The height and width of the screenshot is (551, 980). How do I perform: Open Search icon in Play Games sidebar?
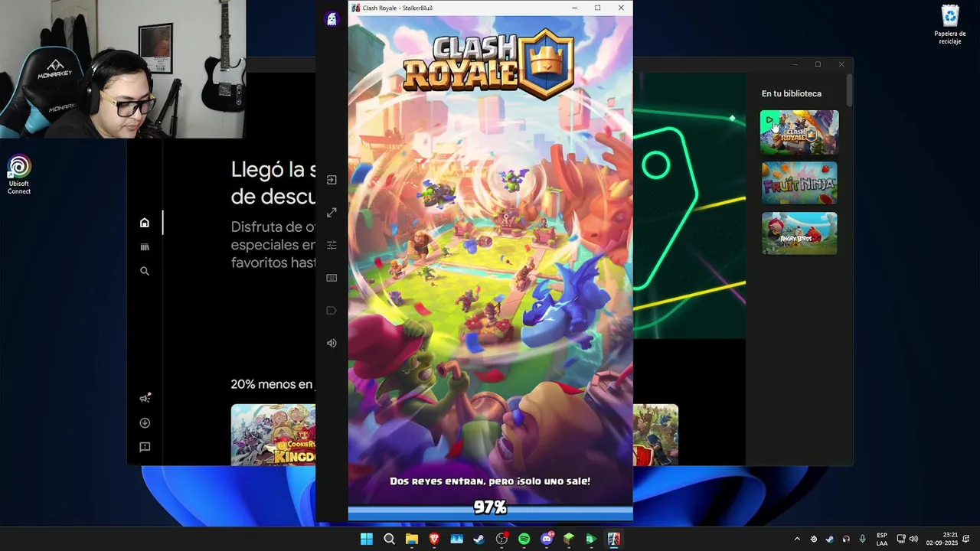(145, 271)
